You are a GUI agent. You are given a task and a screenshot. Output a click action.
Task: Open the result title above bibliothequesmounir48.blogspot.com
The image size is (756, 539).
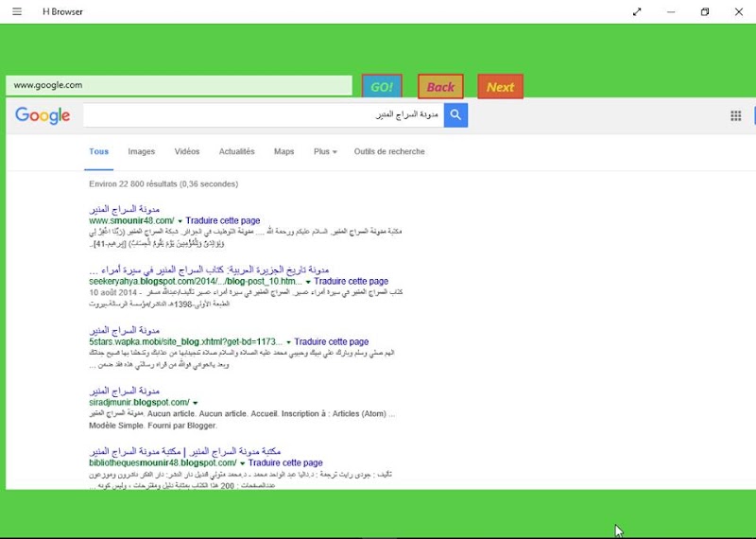pyautogui.click(x=185, y=451)
